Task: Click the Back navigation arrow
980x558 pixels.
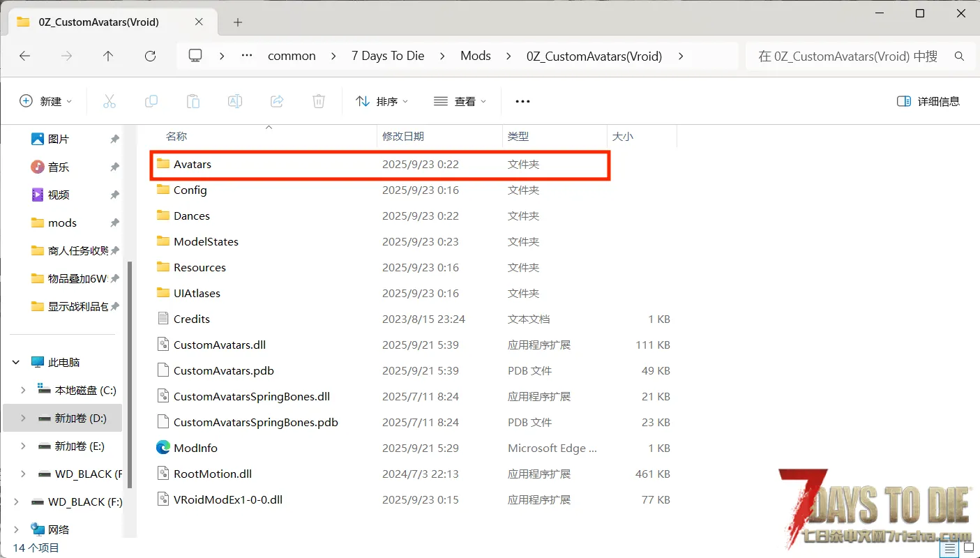Action: 25,56
